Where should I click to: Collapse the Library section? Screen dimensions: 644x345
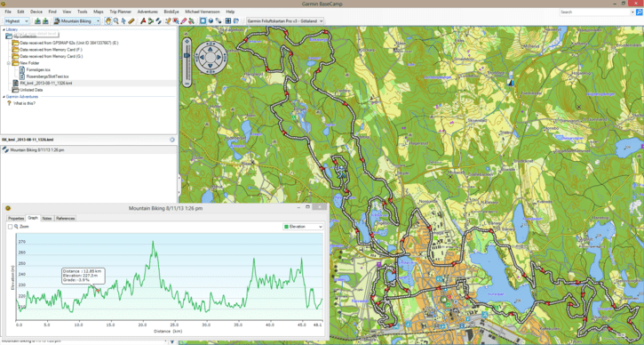pos(4,29)
